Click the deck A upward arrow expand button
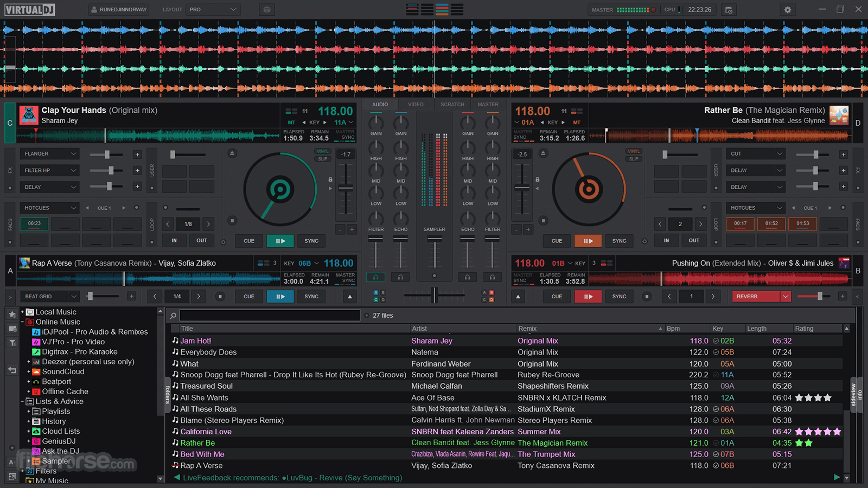The image size is (868, 488). coord(350,297)
